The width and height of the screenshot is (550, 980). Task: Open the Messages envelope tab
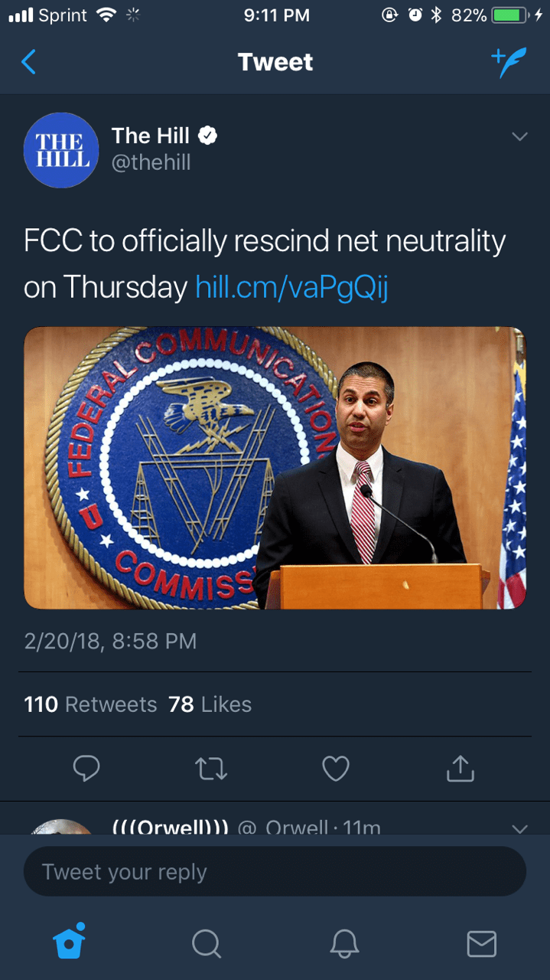point(481,943)
